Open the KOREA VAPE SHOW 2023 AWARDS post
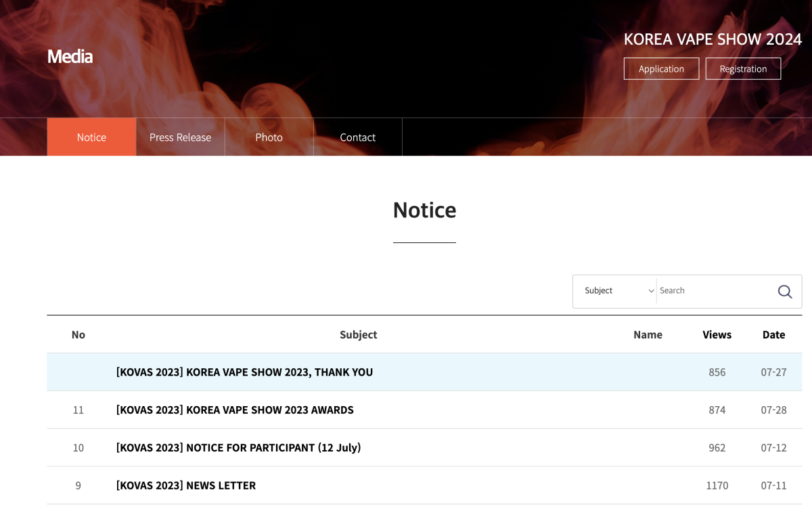812x505 pixels. [x=235, y=410]
